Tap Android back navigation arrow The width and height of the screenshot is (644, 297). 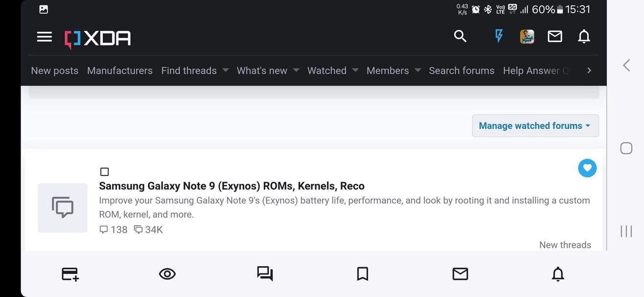(626, 65)
